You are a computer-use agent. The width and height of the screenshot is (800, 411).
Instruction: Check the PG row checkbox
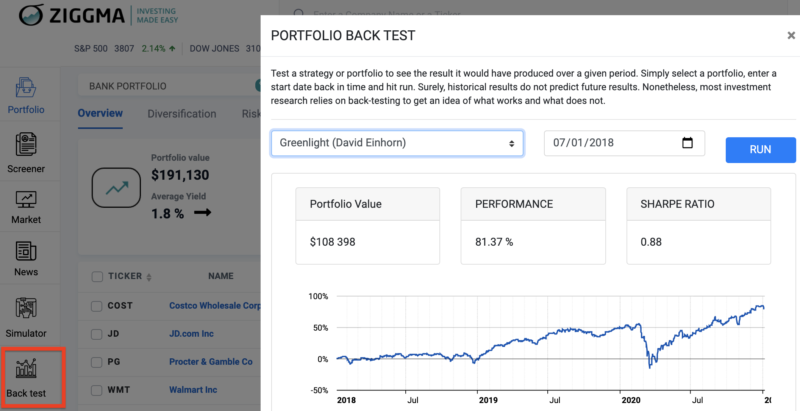pos(96,362)
